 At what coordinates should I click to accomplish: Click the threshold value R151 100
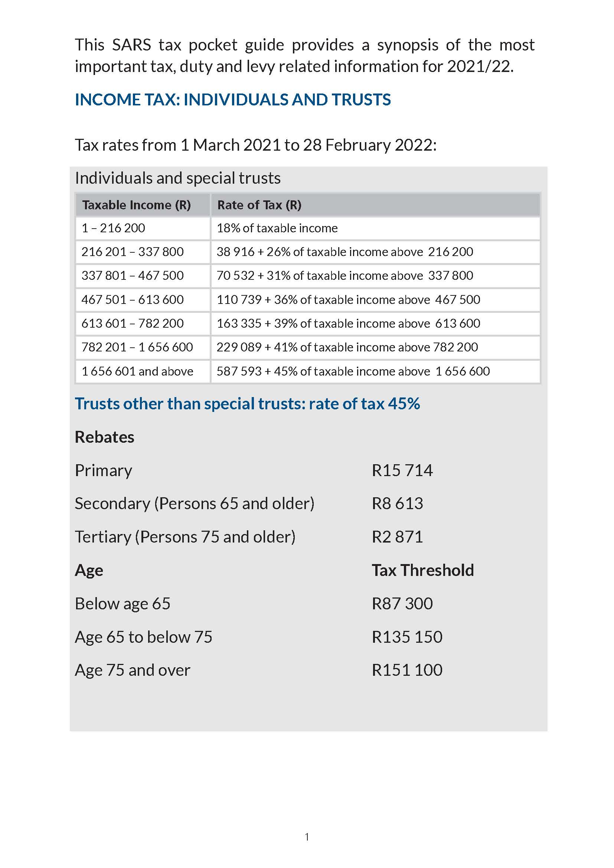tap(407, 670)
